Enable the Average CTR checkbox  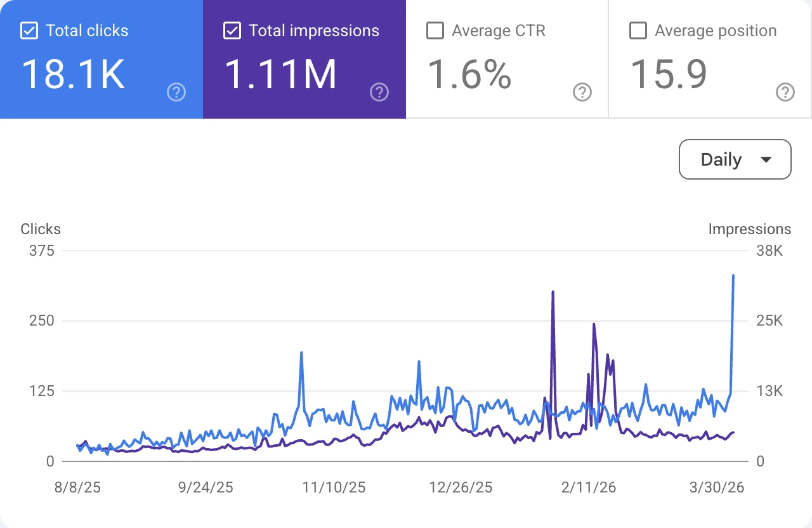click(x=435, y=30)
